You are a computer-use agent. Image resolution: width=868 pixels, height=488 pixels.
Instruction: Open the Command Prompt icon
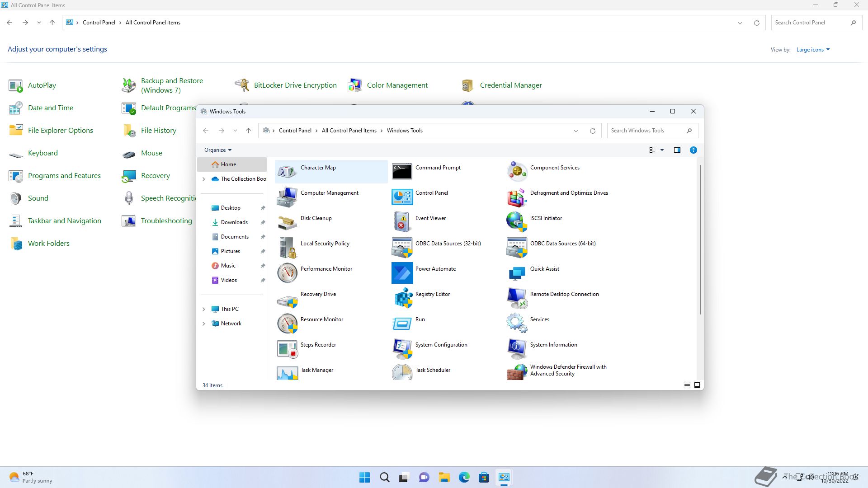(402, 172)
